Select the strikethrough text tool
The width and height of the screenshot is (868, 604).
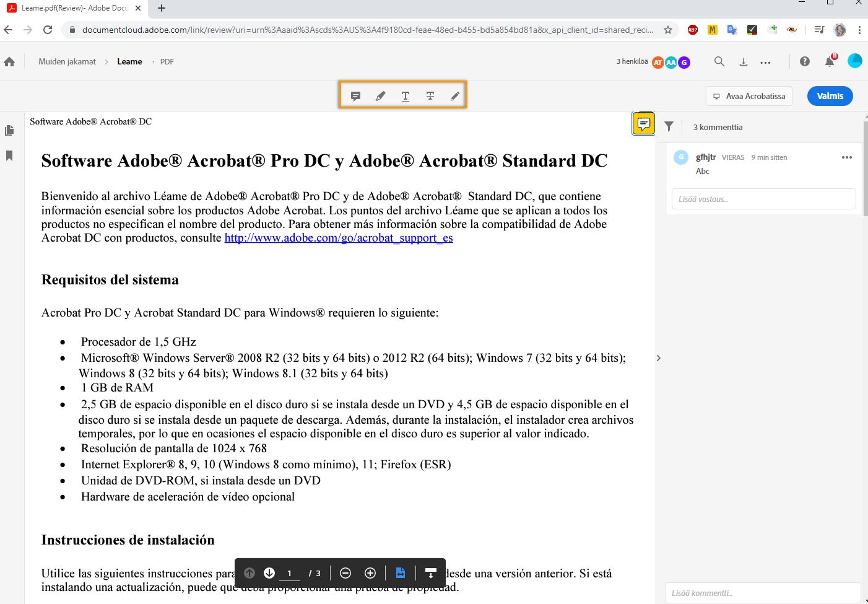(x=430, y=96)
